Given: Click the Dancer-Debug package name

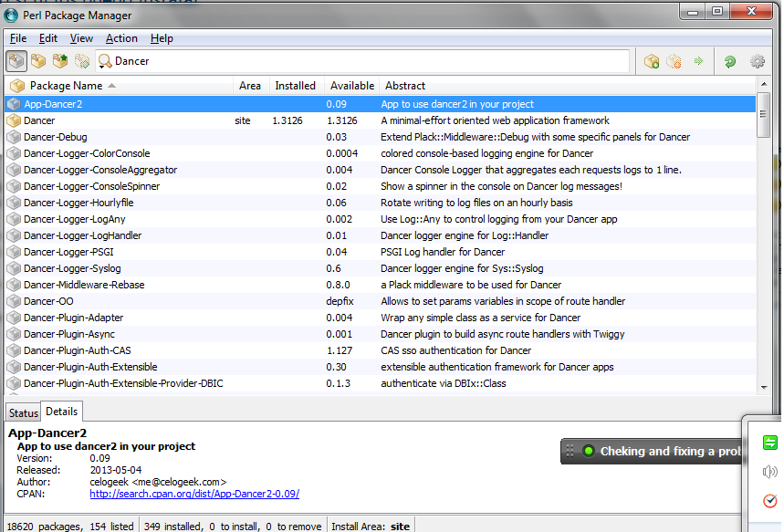Looking at the screenshot, I should 56,137.
